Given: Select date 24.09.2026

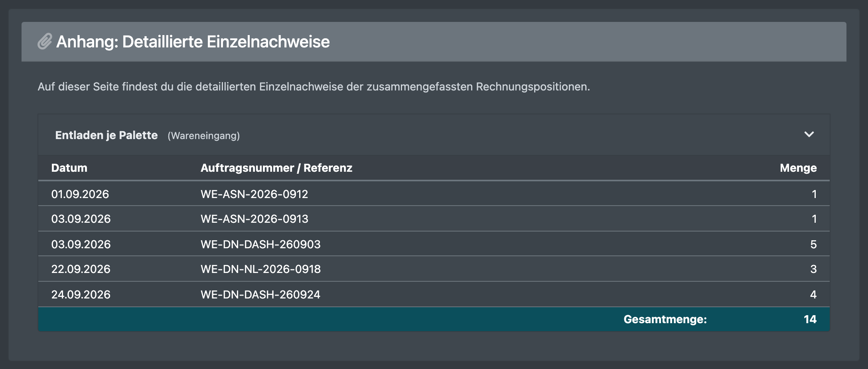Looking at the screenshot, I should pyautogui.click(x=81, y=294).
